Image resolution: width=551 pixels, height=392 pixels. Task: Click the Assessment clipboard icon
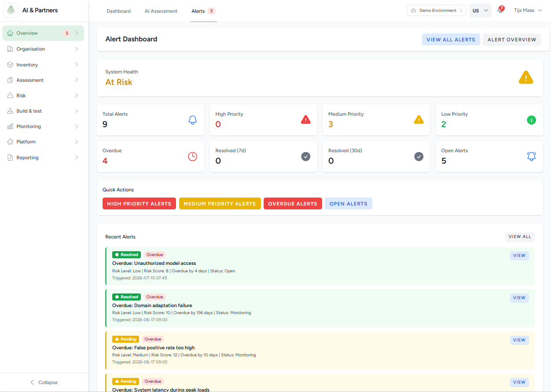pos(10,80)
